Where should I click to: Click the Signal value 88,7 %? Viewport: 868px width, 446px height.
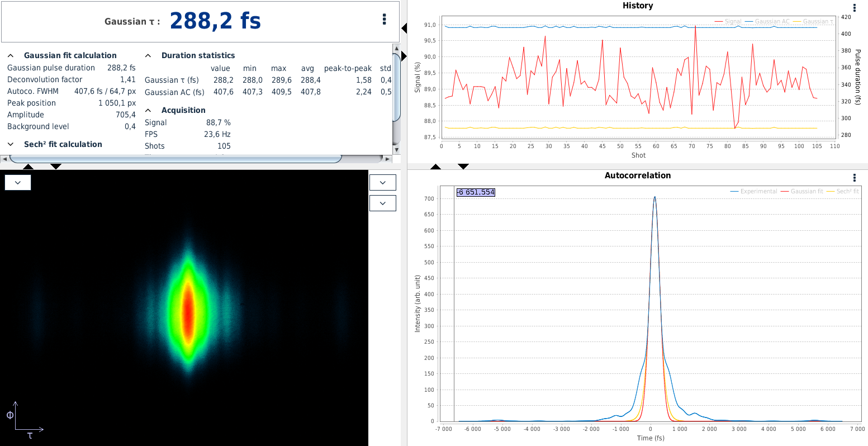[219, 122]
